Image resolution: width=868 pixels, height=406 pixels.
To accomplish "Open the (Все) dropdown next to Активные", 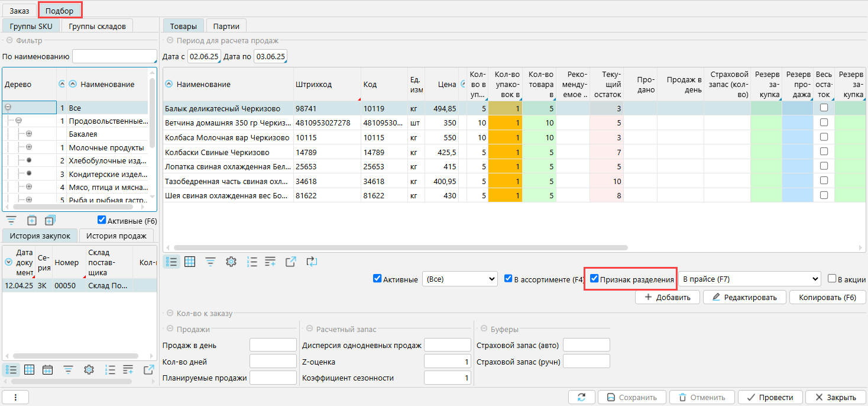I will pos(459,279).
